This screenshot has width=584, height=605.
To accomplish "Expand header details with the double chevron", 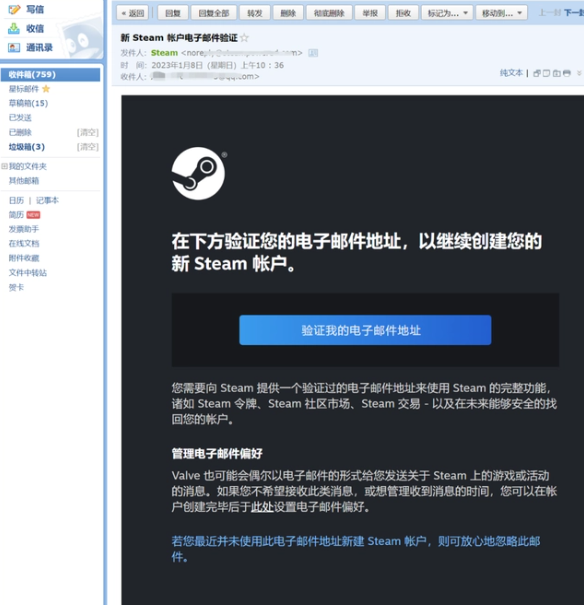I will (x=579, y=73).
